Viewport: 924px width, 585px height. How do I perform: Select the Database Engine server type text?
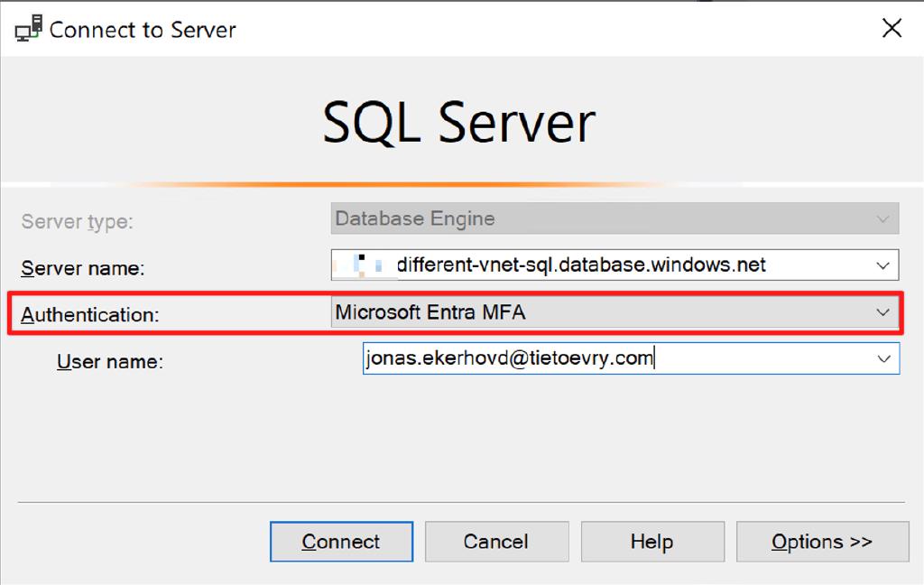(x=414, y=218)
